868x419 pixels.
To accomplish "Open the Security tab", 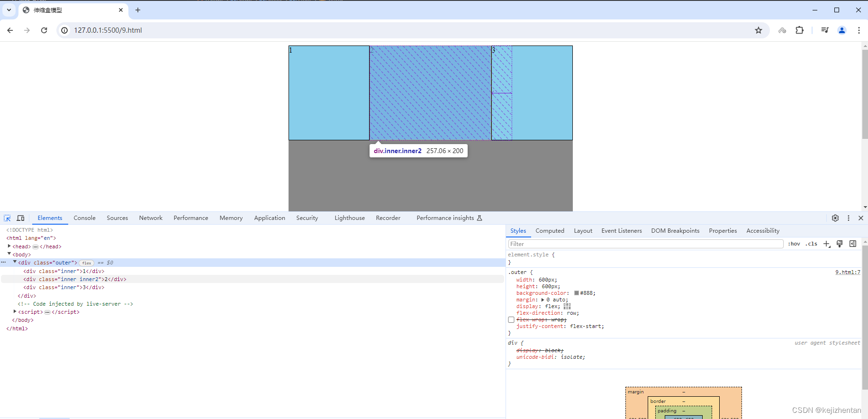I will click(307, 218).
